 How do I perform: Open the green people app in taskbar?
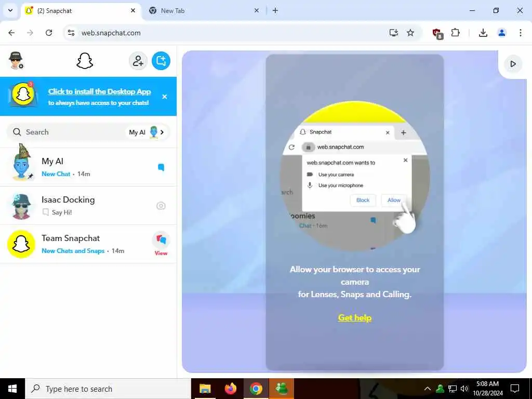pyautogui.click(x=282, y=389)
